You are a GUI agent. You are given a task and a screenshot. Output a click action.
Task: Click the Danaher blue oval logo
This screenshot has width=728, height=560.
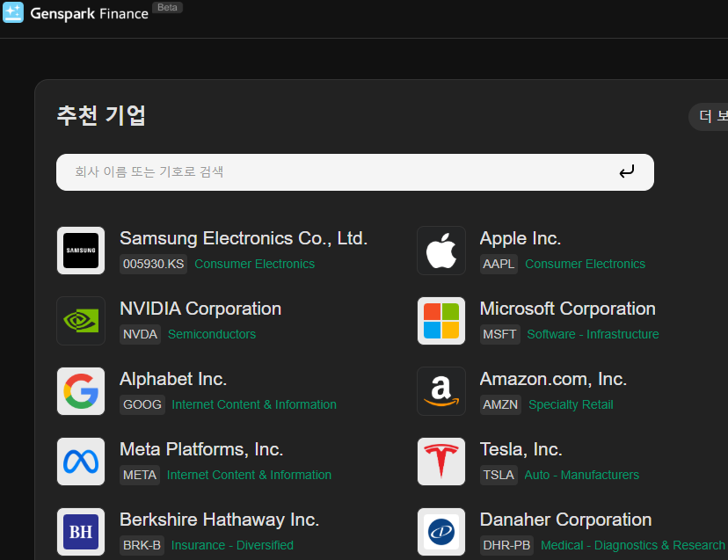[x=441, y=532]
